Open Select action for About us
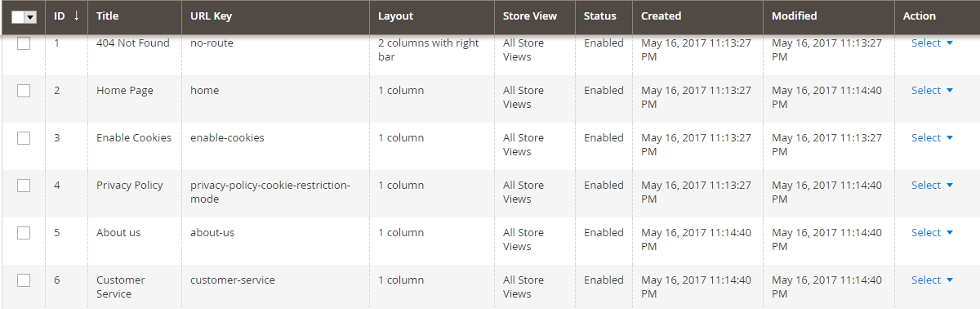 point(932,233)
